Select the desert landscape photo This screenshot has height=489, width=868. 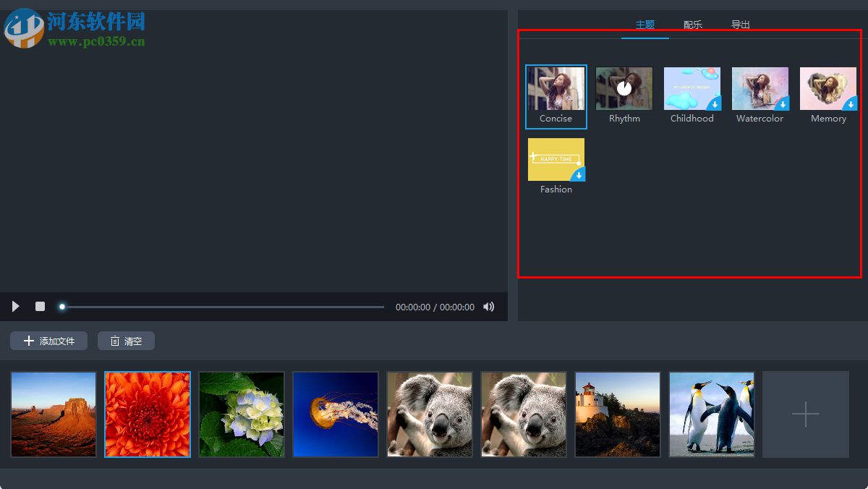[x=54, y=414]
